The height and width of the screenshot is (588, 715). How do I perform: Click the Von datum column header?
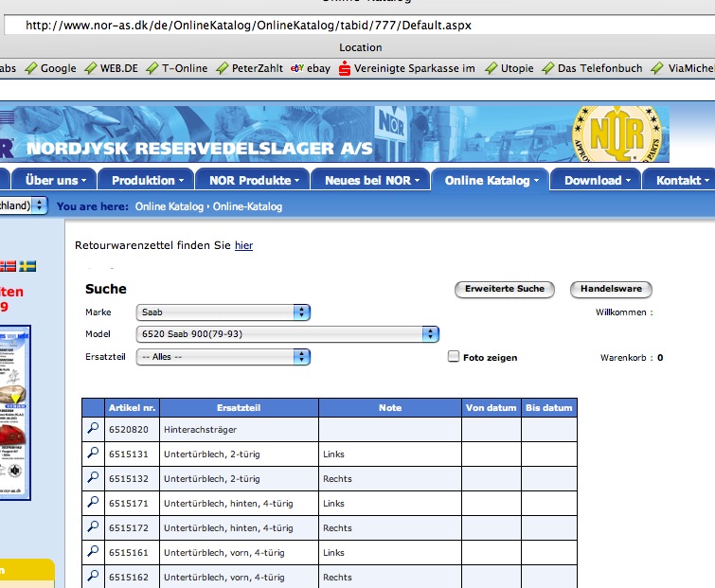(x=492, y=407)
